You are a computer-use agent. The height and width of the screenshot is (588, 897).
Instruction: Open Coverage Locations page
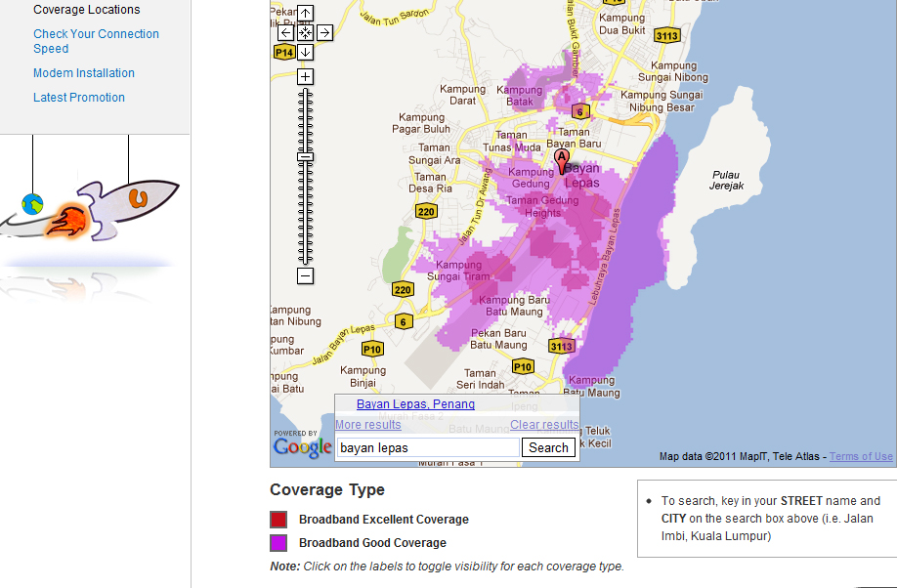86,10
